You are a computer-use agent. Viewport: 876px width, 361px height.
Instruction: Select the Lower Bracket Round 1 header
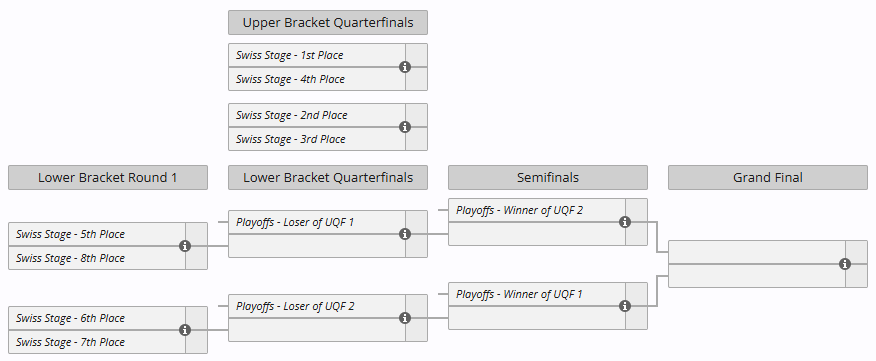click(x=108, y=177)
